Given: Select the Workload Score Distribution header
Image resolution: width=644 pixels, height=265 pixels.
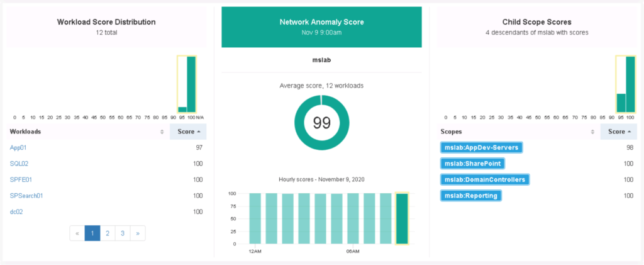Looking at the screenshot, I should pos(106,26).
